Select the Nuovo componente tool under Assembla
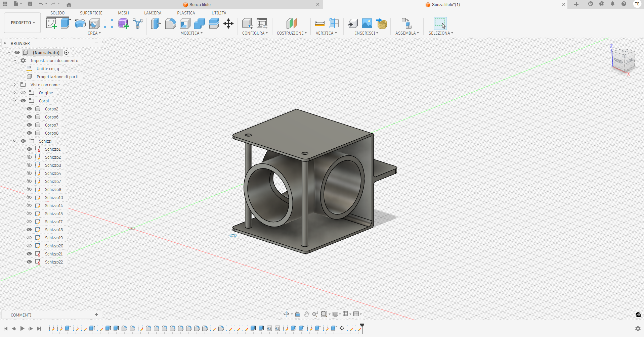The image size is (644, 337). tap(406, 23)
